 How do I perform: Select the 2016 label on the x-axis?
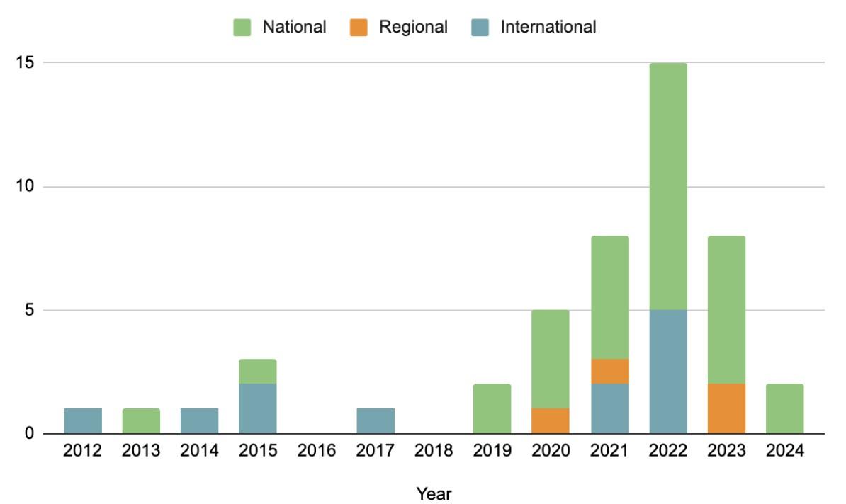click(x=317, y=452)
